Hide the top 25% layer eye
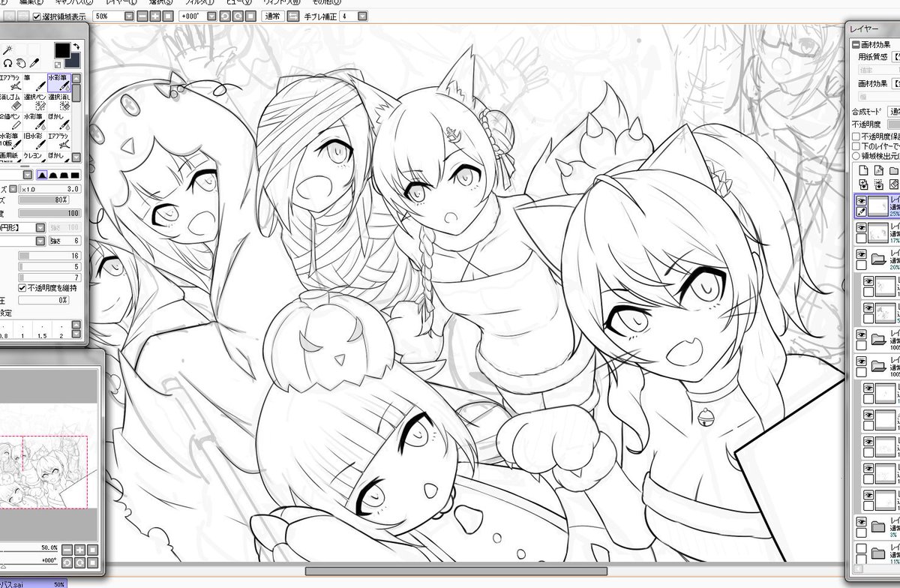Viewport: 900px width, 588px height. tap(862, 200)
